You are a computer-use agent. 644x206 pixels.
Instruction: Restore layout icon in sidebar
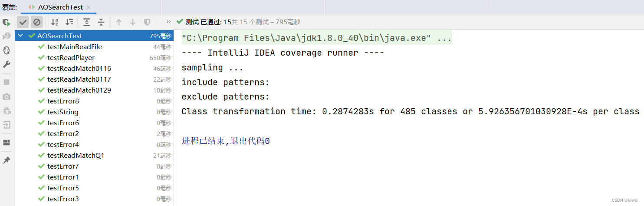tap(7, 143)
